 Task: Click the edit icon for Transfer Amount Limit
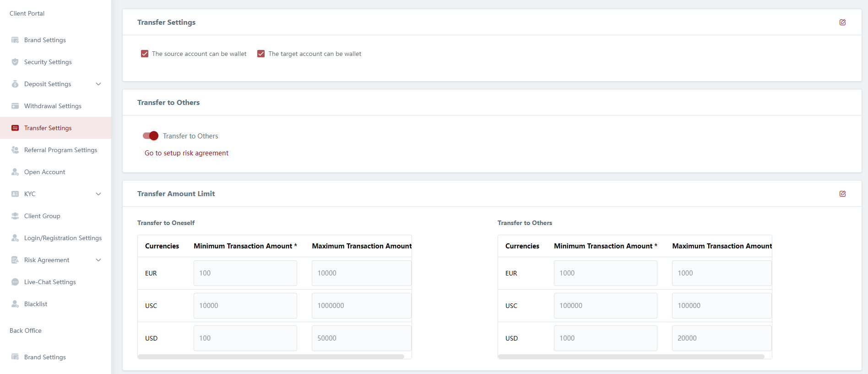pyautogui.click(x=842, y=194)
